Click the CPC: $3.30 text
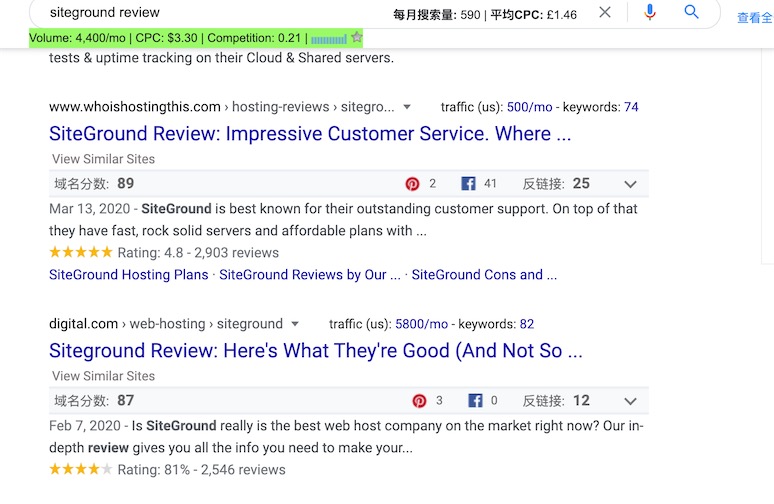The image size is (774, 504). click(x=166, y=38)
